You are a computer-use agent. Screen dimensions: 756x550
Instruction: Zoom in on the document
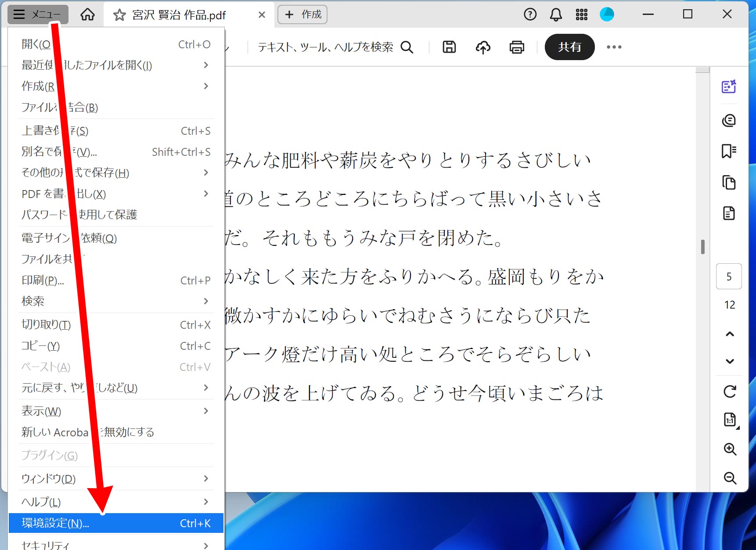pyautogui.click(x=730, y=449)
